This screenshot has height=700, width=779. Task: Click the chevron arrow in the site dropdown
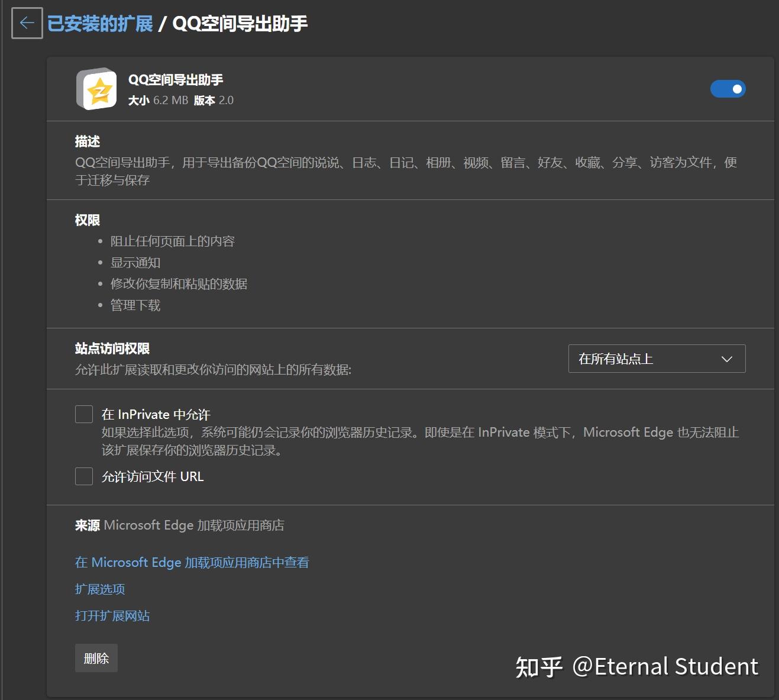point(727,359)
